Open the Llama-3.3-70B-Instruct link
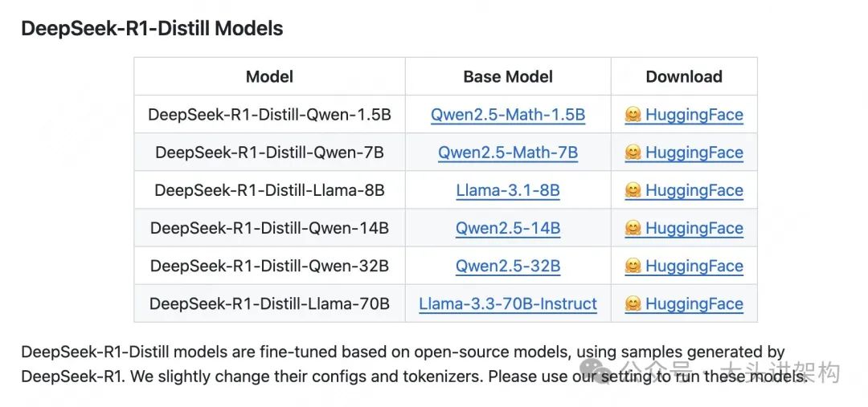 [508, 304]
